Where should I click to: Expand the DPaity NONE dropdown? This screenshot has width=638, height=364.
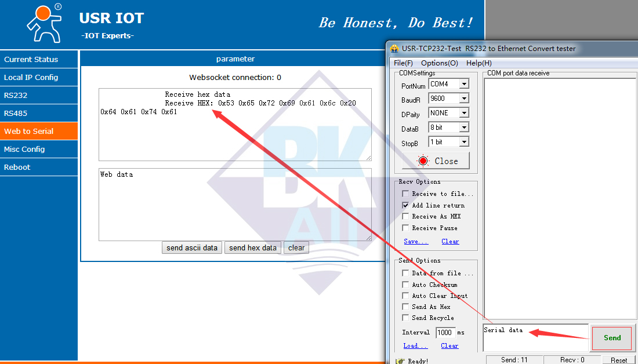(x=464, y=113)
